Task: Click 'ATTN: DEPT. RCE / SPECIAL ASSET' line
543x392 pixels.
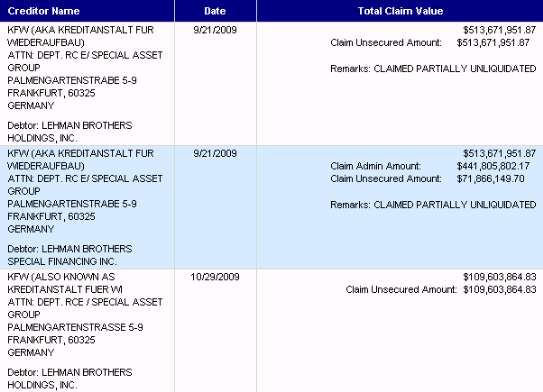Action: tap(85, 302)
